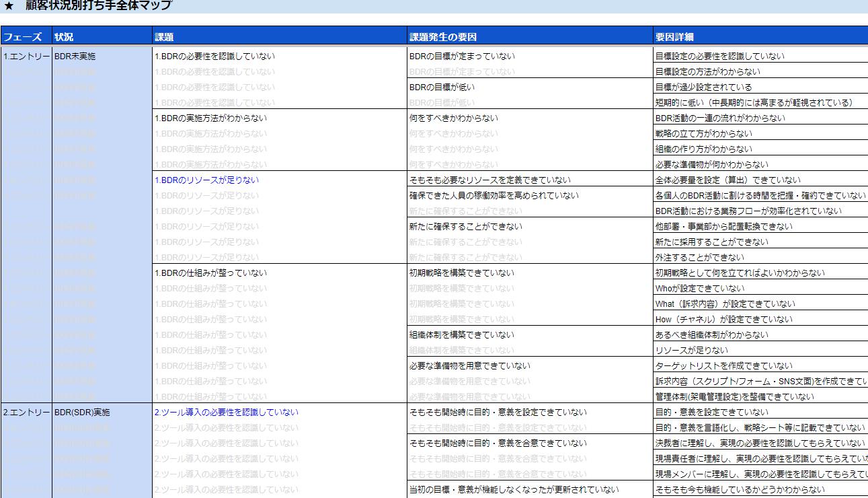Click cell BDR活動における業務フローが効率化されていない

pos(760,211)
